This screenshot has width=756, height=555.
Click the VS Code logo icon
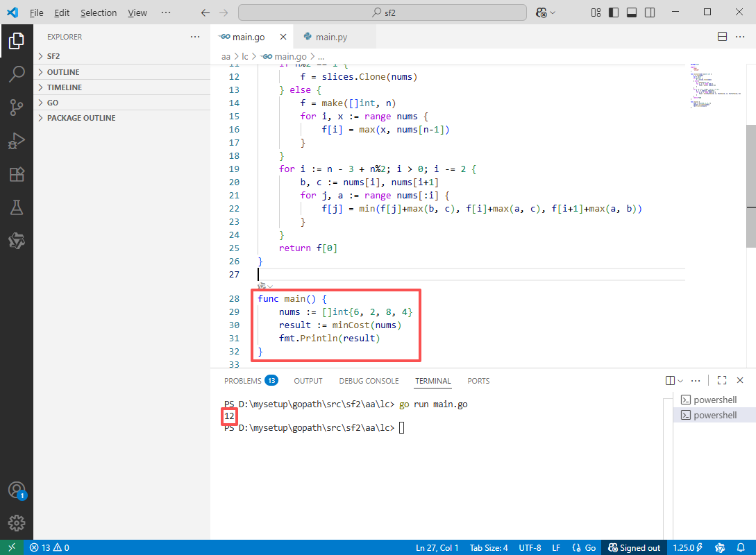tap(12, 12)
